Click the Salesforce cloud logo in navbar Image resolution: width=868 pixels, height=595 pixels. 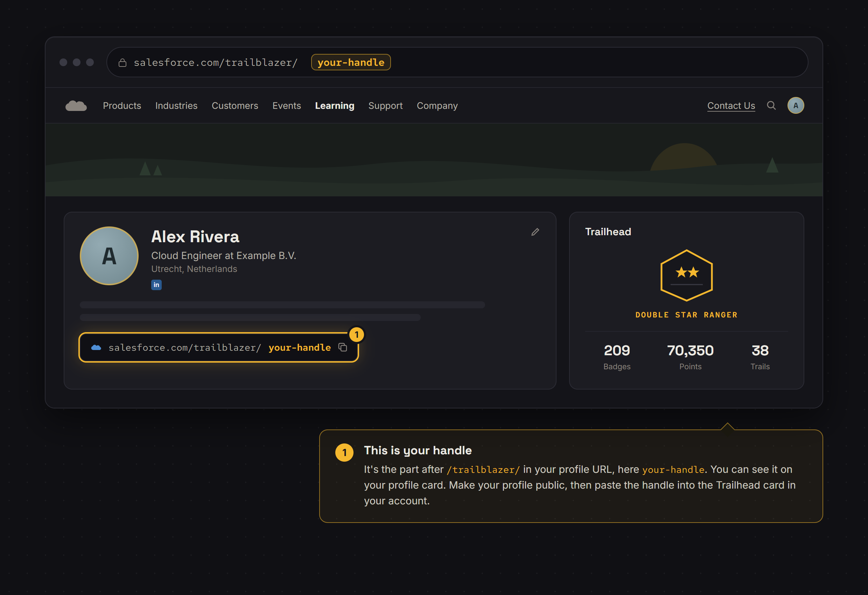pyautogui.click(x=76, y=106)
